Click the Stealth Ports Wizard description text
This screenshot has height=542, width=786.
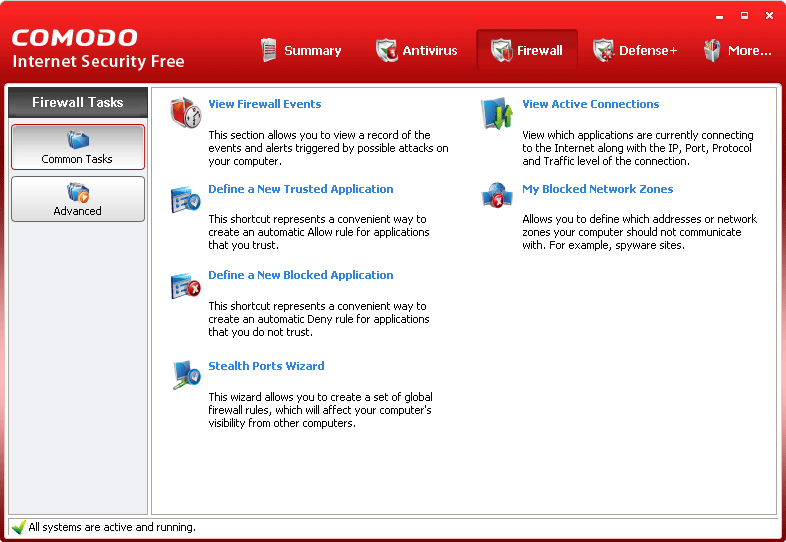(320, 410)
